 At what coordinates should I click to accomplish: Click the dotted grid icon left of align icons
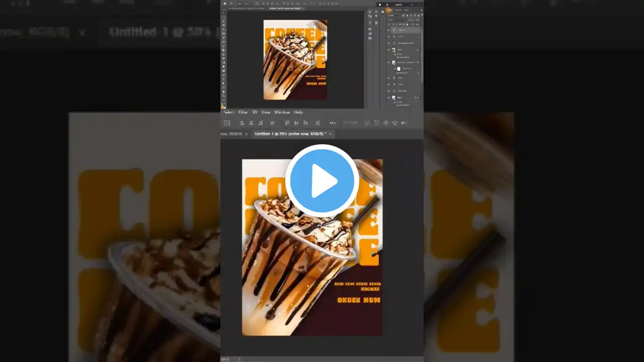[227, 123]
